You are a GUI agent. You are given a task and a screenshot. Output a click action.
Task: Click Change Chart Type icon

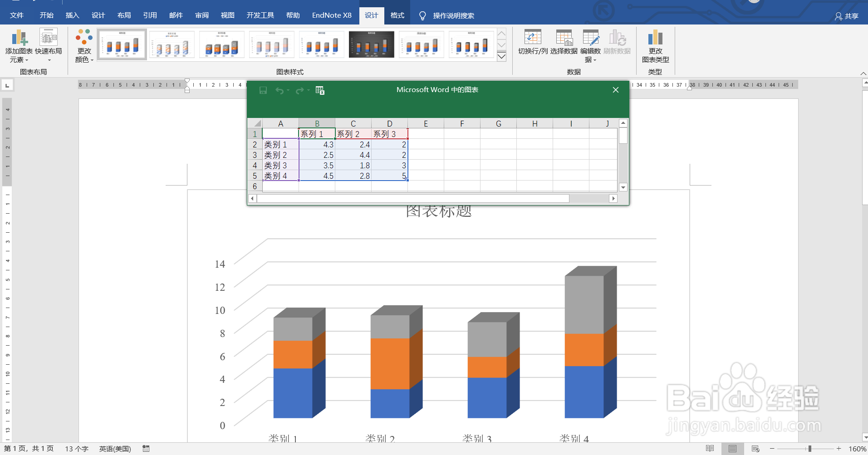pos(655,46)
